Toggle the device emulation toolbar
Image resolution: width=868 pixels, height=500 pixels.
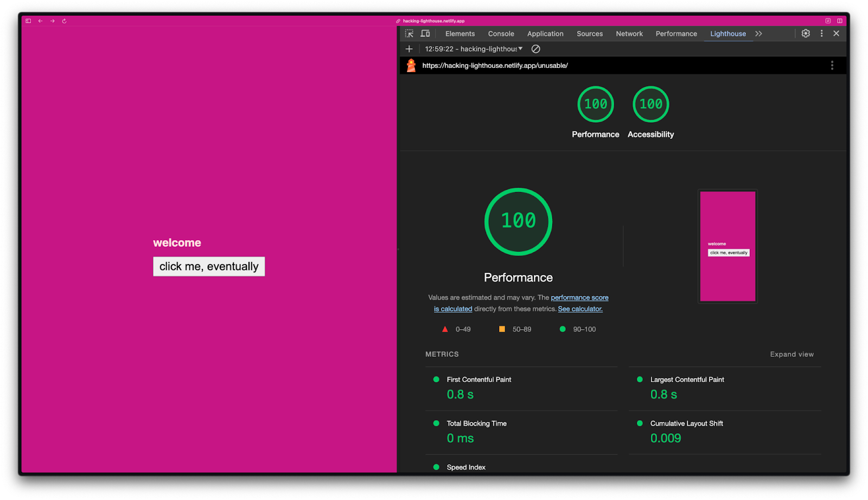tap(425, 33)
